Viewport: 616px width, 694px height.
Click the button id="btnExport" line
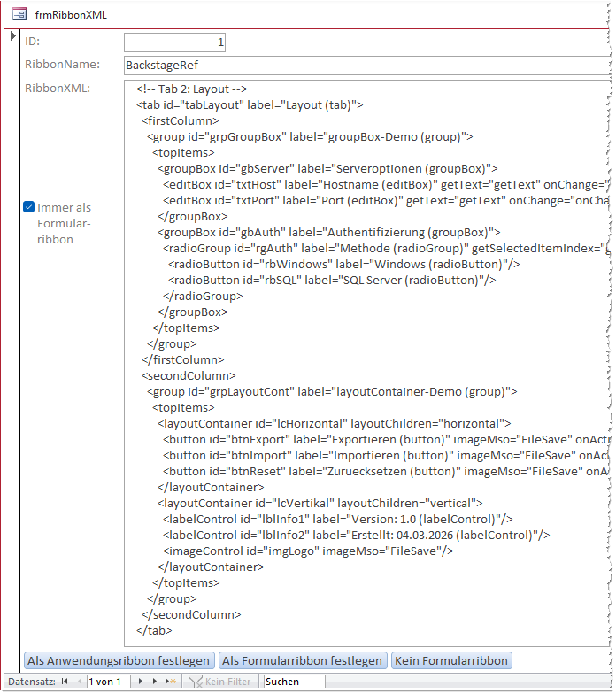(386, 439)
